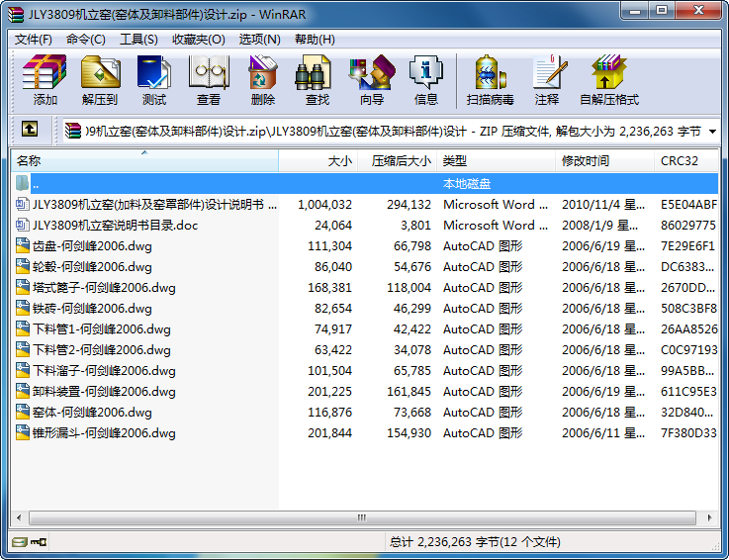This screenshot has height=560, width=729.
Task: Click the Word icon of 设计说明书 file
Action: click(x=23, y=204)
